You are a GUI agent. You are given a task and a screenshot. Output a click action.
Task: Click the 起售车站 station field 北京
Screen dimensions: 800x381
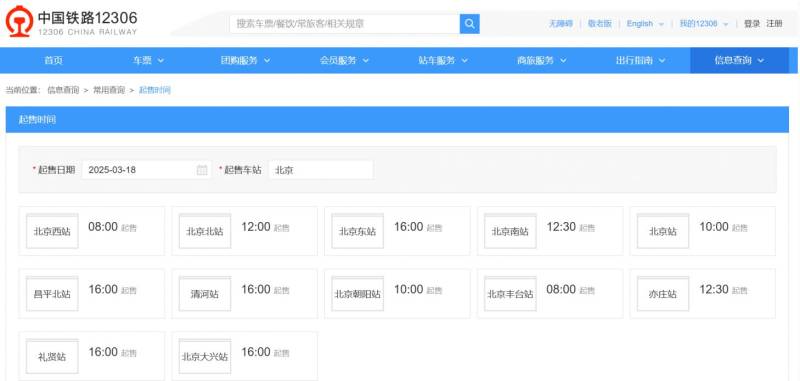pyautogui.click(x=320, y=170)
